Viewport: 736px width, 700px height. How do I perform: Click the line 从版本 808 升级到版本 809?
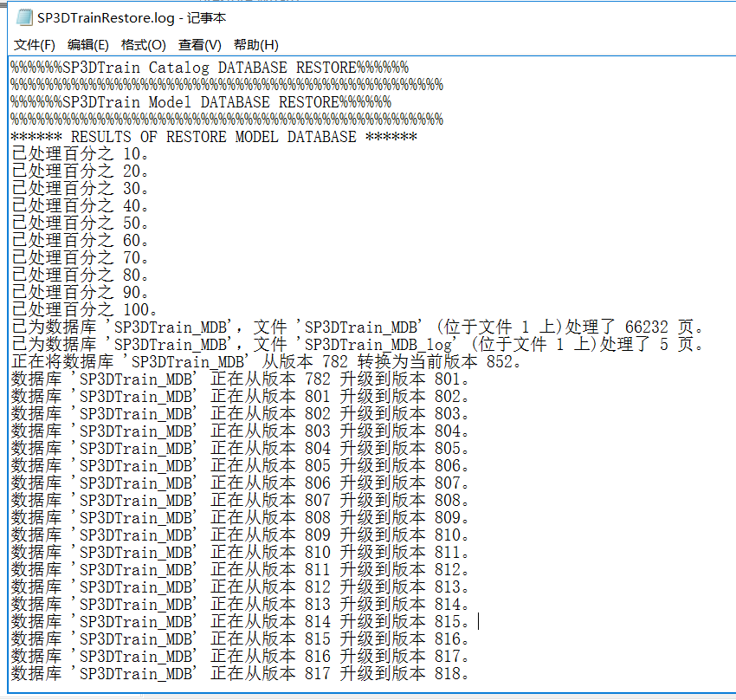tap(240, 519)
